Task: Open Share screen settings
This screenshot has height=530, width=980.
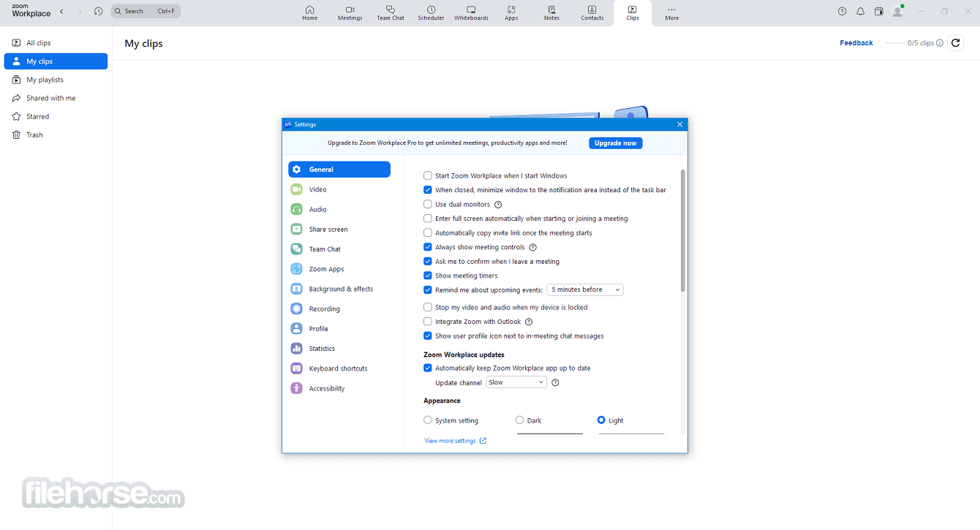Action: click(x=339, y=230)
